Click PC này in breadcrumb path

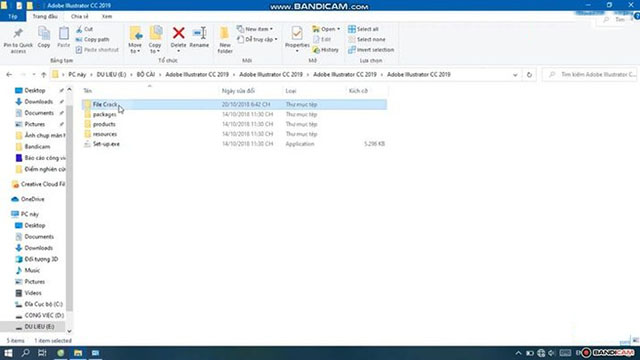(x=77, y=75)
